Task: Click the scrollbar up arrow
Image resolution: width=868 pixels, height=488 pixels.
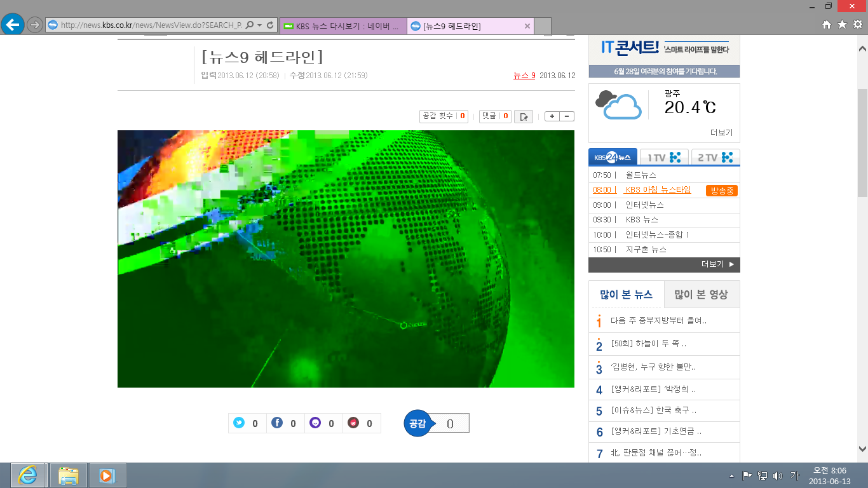Action: tap(862, 49)
